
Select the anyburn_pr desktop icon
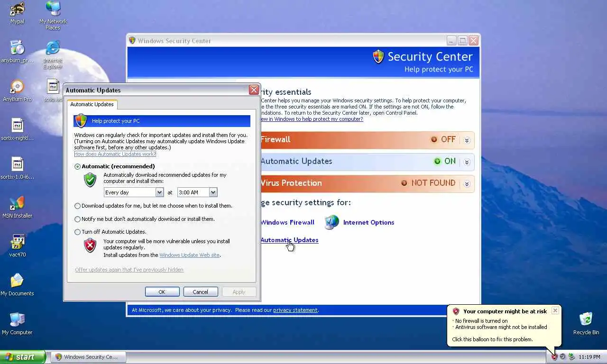coord(17,52)
